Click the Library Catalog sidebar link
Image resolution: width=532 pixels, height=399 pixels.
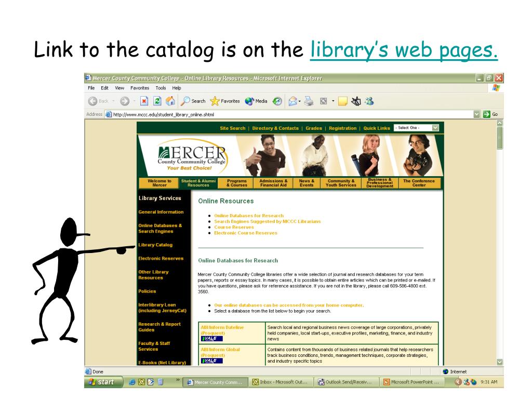tap(155, 245)
